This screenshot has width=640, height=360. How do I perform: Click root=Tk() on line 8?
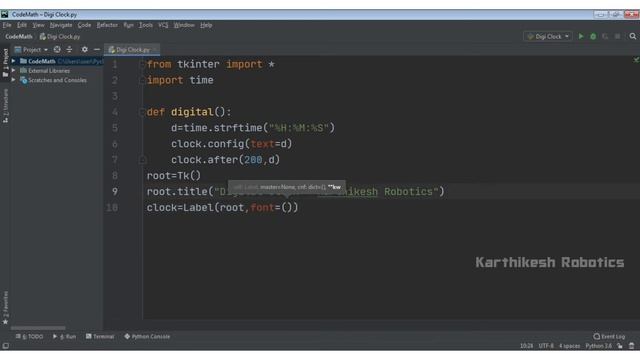point(174,176)
